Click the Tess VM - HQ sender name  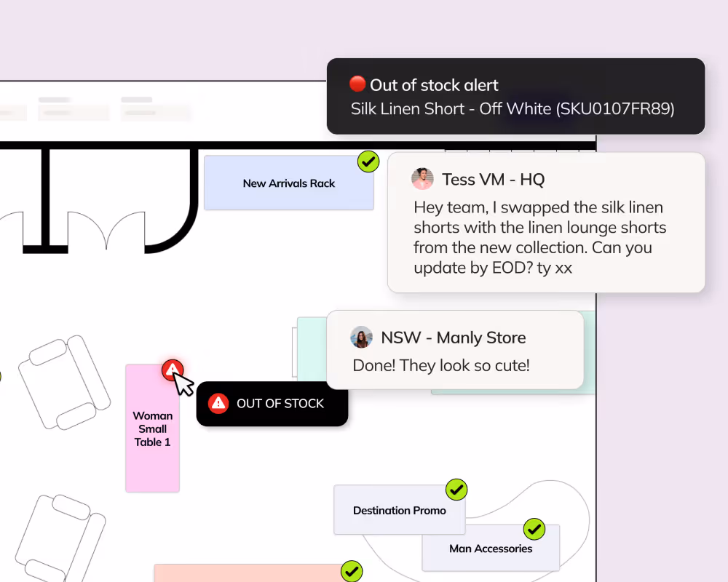tap(493, 179)
